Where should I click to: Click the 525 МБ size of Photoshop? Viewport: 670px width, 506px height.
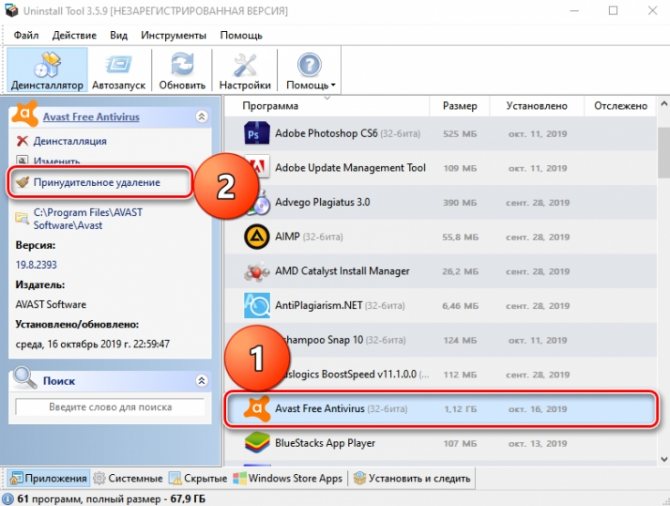pos(460,134)
